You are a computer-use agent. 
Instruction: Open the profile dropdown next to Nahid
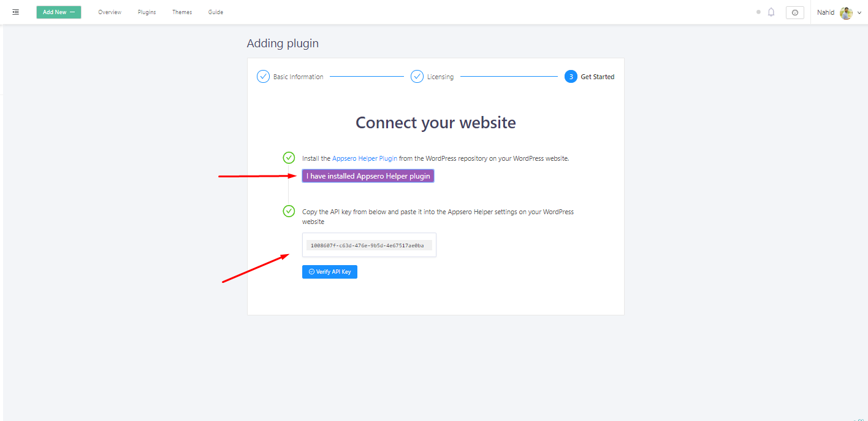(860, 12)
